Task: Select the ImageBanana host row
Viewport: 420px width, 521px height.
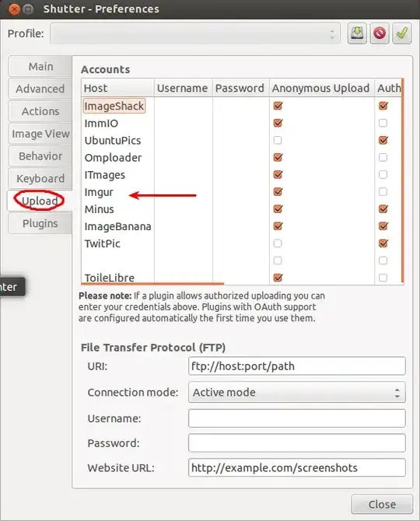Action: click(117, 226)
